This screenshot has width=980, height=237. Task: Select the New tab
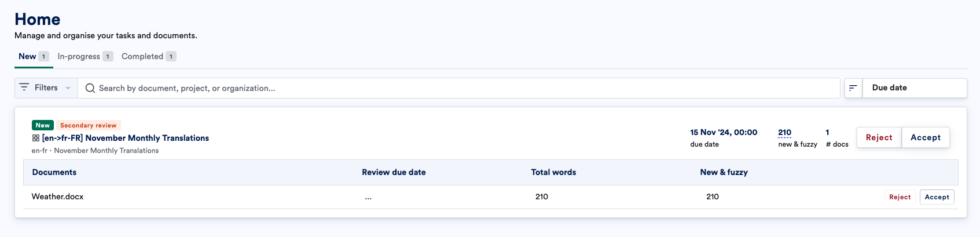click(x=34, y=56)
